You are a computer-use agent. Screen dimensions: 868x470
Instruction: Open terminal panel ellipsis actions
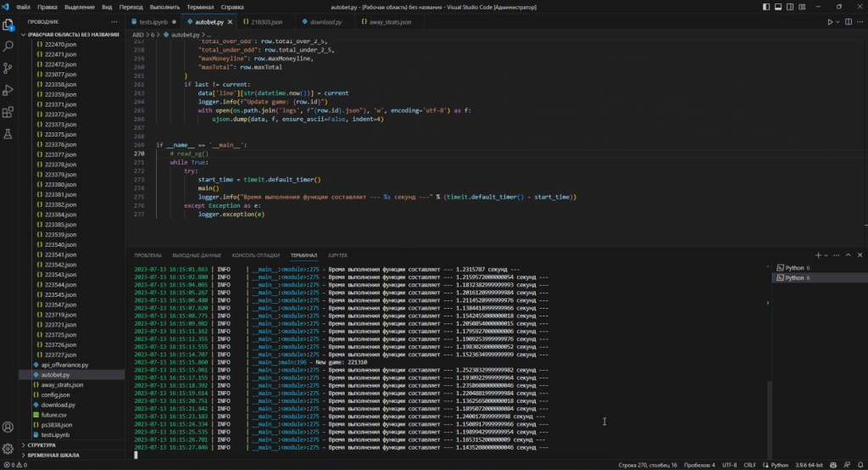click(837, 255)
